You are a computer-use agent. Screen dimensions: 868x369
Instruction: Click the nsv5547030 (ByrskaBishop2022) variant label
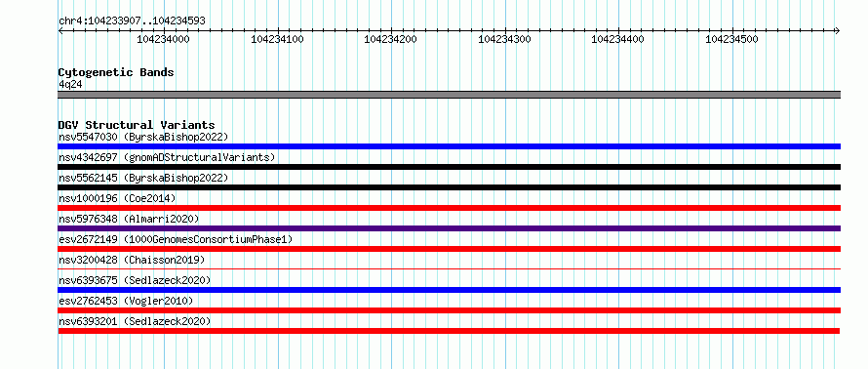[143, 137]
